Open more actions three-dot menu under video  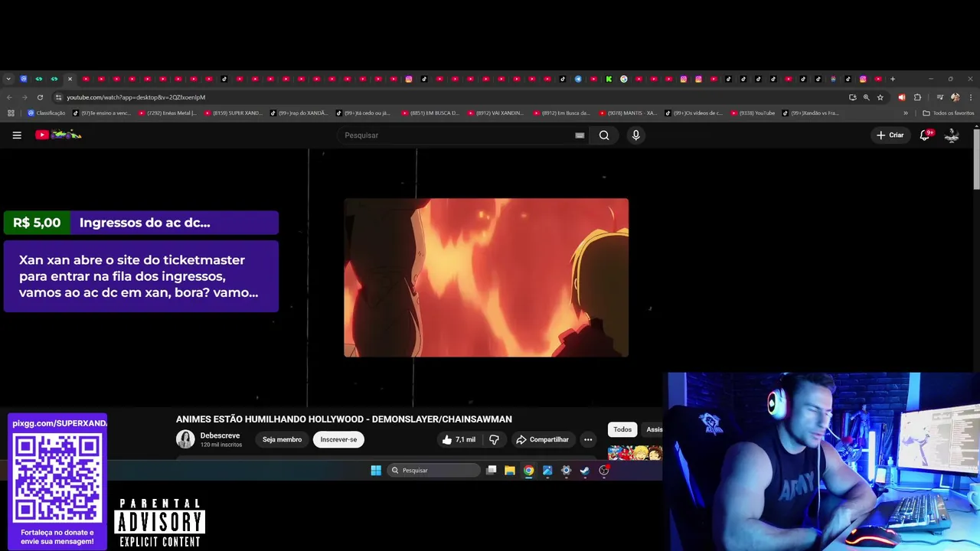click(588, 439)
